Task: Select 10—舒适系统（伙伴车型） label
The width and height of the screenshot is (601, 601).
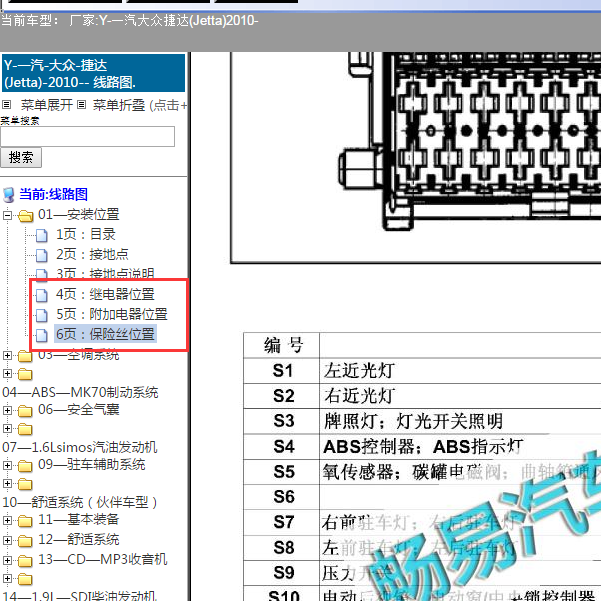Action: point(80,502)
